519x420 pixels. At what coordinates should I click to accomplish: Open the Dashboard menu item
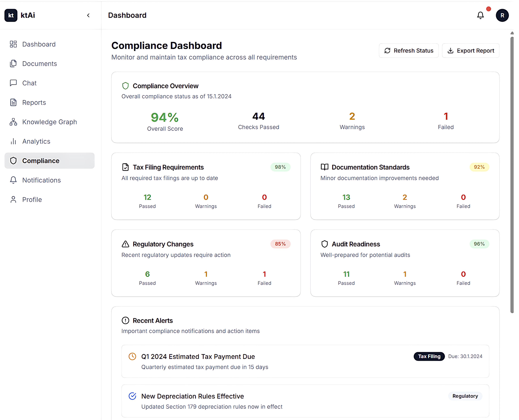click(x=39, y=44)
